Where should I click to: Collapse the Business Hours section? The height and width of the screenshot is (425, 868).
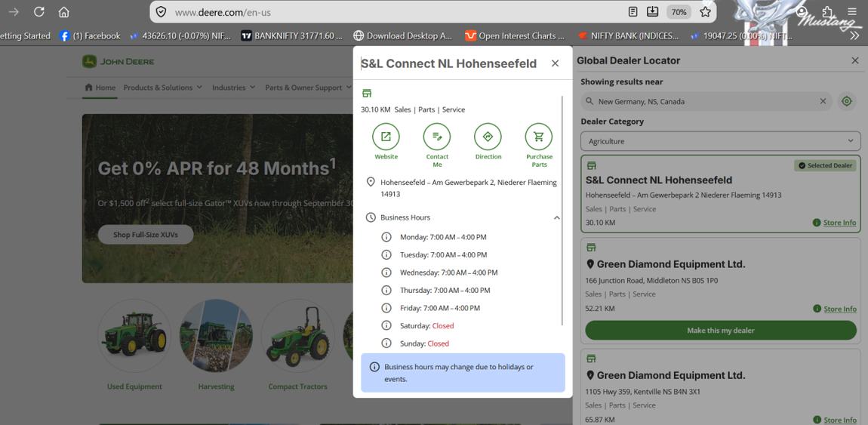pos(557,217)
